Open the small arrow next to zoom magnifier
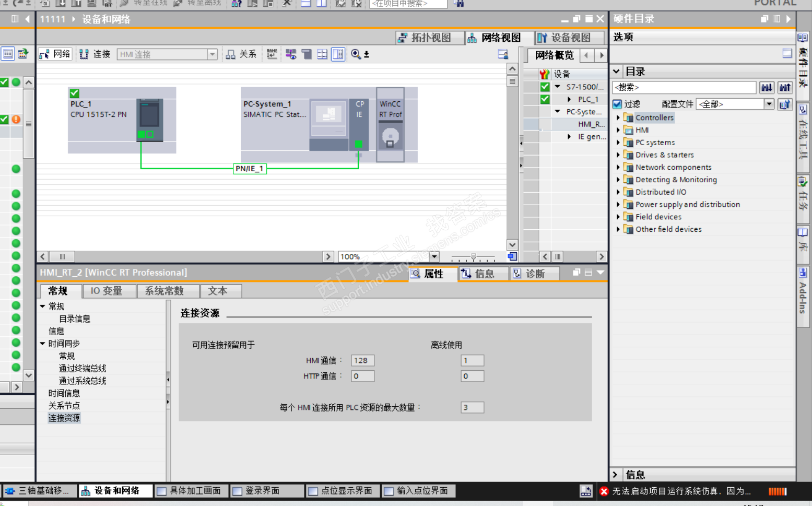The image size is (812, 506). click(x=367, y=54)
